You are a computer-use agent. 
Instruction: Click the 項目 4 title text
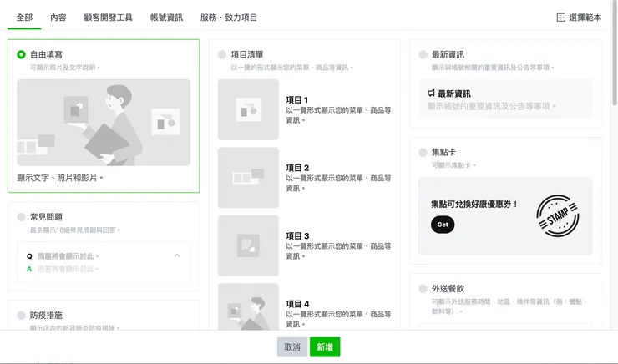[297, 304]
